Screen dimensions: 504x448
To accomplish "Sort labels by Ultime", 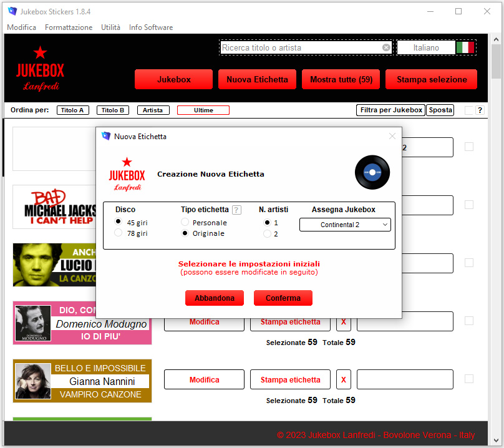I will pyautogui.click(x=203, y=110).
